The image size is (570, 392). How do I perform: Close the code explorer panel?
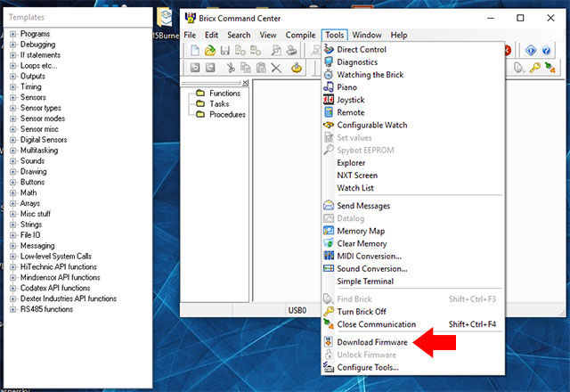[243, 84]
